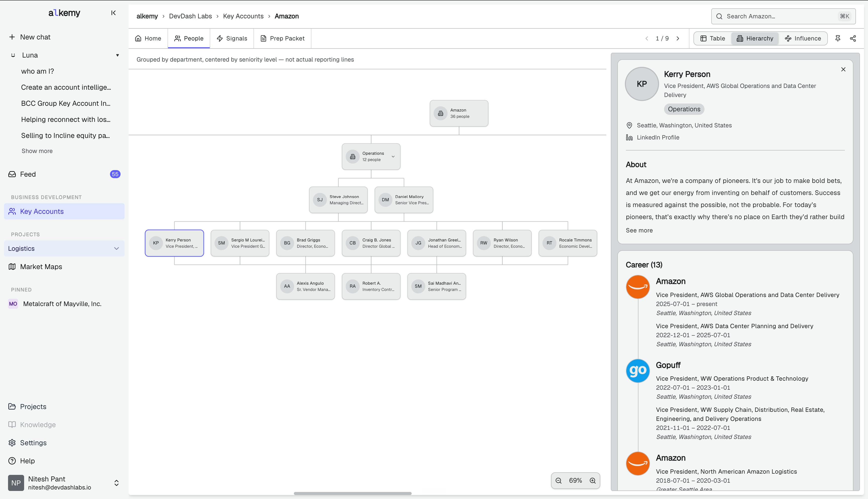This screenshot has height=499, width=868.
Task: Click the LinkedIn icon in profile
Action: 629,137
